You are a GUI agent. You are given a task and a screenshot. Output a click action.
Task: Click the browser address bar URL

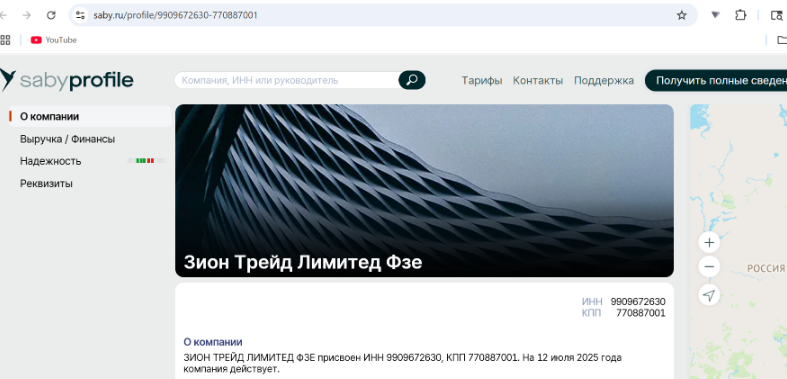(175, 15)
